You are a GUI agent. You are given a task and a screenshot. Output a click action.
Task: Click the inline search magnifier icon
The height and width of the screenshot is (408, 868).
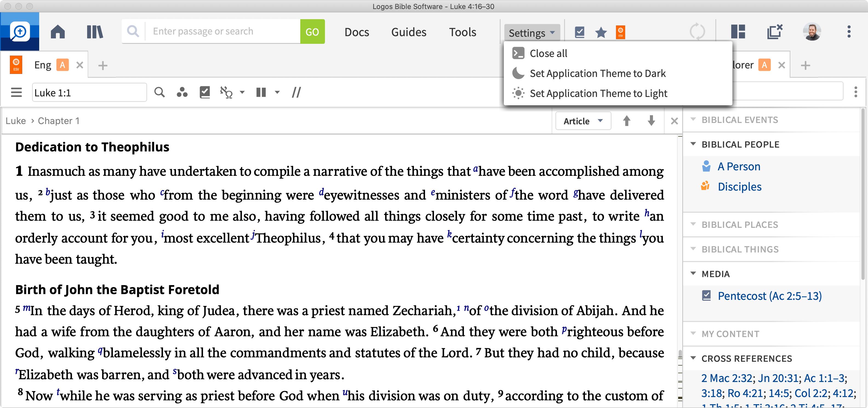point(159,92)
